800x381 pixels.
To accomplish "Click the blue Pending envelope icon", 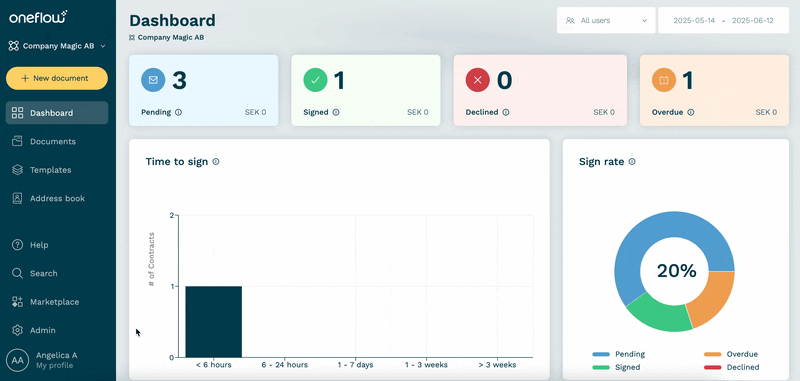I will [x=153, y=80].
